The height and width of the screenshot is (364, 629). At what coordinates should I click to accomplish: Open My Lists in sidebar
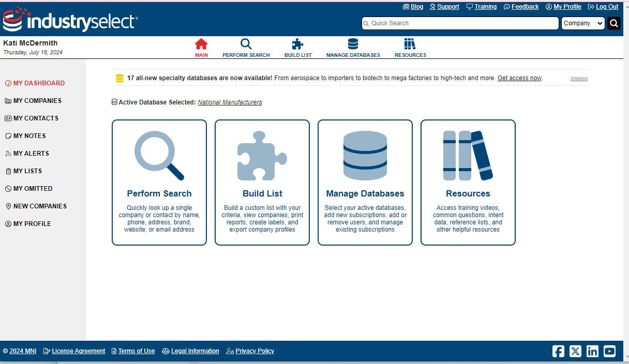click(x=23, y=171)
